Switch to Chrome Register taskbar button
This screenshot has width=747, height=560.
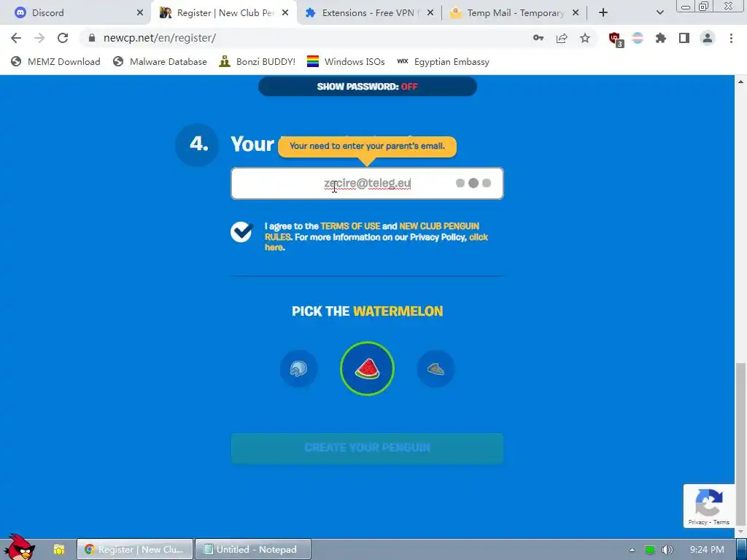(135, 550)
